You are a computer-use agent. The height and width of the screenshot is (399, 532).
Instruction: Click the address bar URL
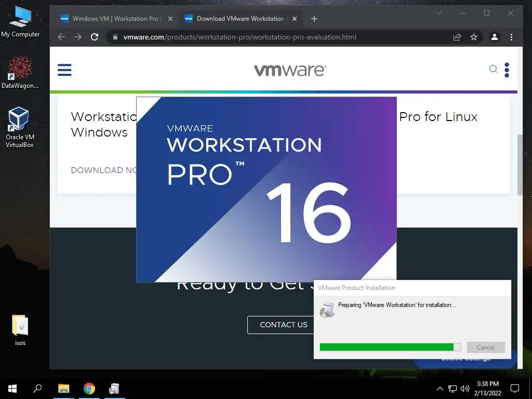pyautogui.click(x=240, y=37)
